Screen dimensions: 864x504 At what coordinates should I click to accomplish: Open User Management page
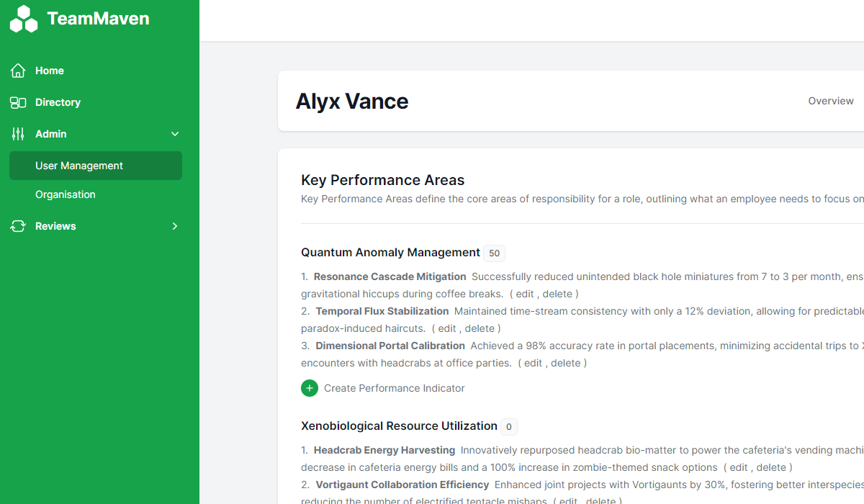pyautogui.click(x=79, y=166)
